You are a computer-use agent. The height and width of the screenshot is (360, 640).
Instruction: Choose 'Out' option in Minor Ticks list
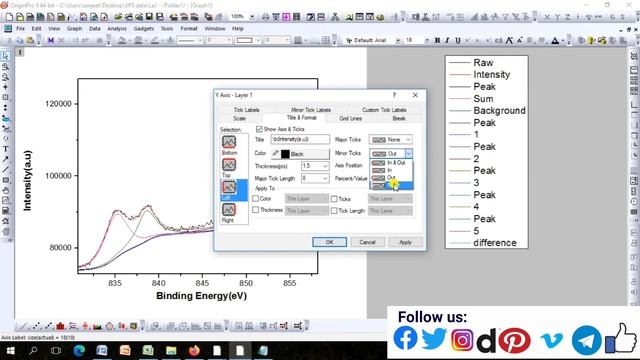(391, 178)
